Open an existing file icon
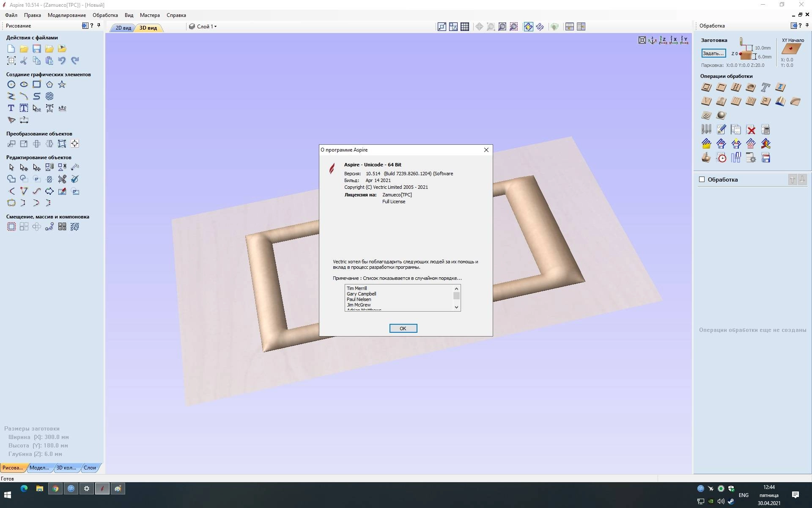This screenshot has width=812, height=508. (x=24, y=49)
